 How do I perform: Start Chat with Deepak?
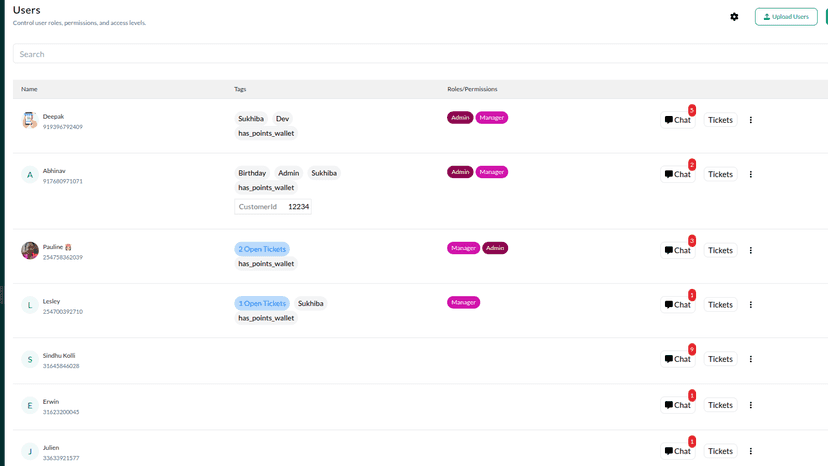point(678,120)
